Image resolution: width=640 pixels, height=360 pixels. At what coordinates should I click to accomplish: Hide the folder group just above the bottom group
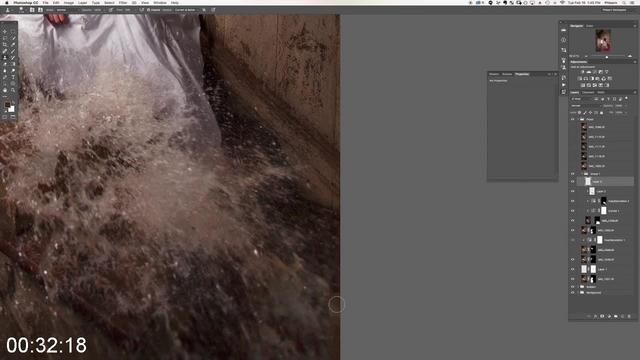point(573,287)
